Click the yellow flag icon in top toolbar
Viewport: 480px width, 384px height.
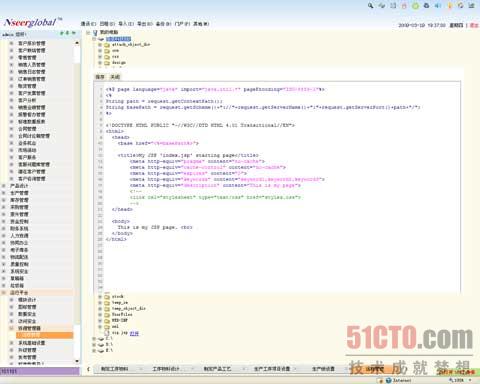pos(450,6)
